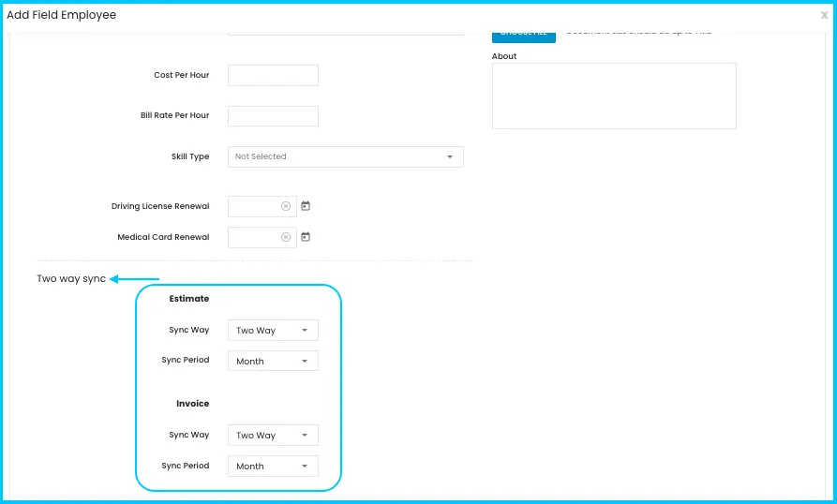Click the Bill Rate Per Hour label
Screen dimensions: 837x504
(x=174, y=115)
